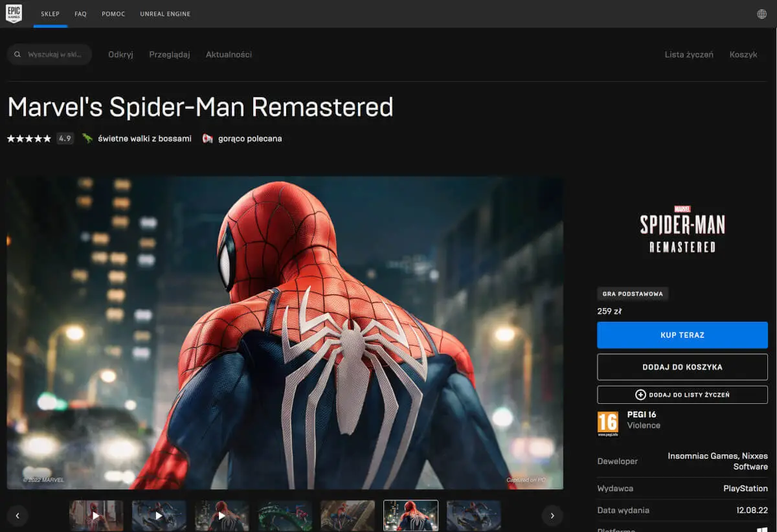This screenshot has height=532, width=777.
Task: Switch to the UNREAL ENGINE tab
Action: (165, 13)
